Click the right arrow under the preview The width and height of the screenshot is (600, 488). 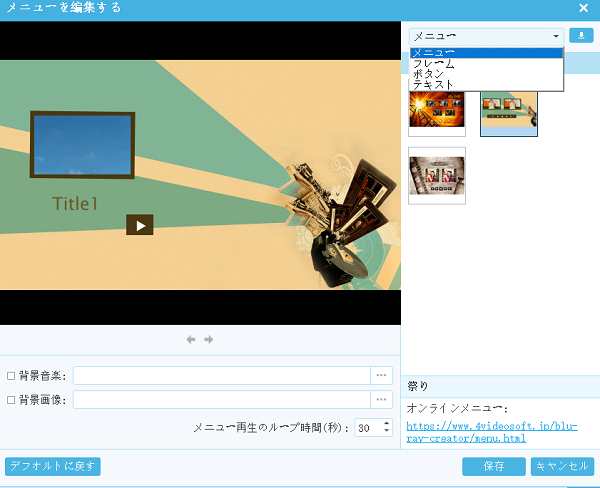[209, 340]
